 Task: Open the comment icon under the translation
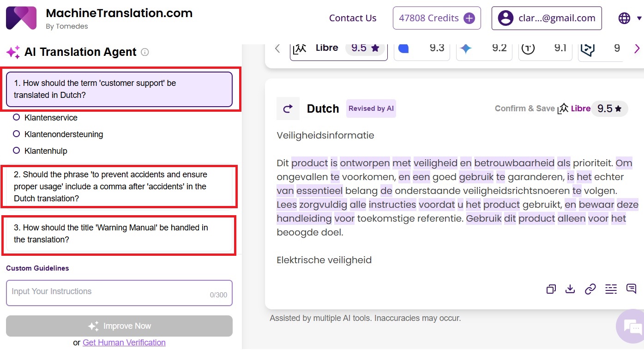631,289
